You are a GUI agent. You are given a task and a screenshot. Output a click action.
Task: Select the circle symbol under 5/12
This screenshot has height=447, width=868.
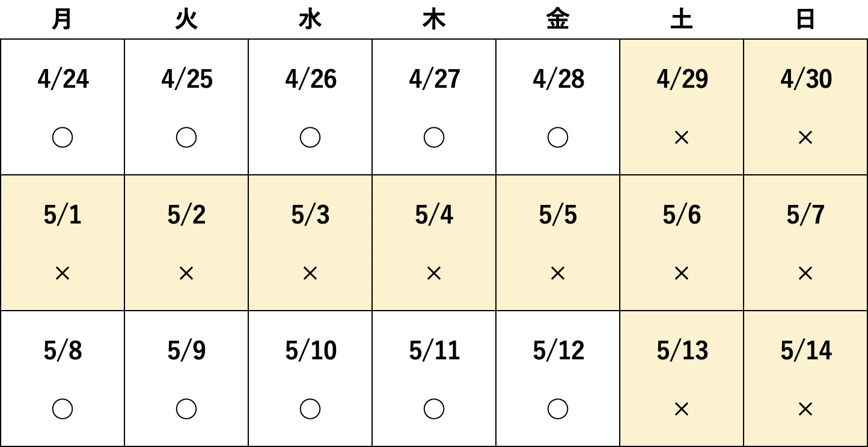click(x=558, y=409)
